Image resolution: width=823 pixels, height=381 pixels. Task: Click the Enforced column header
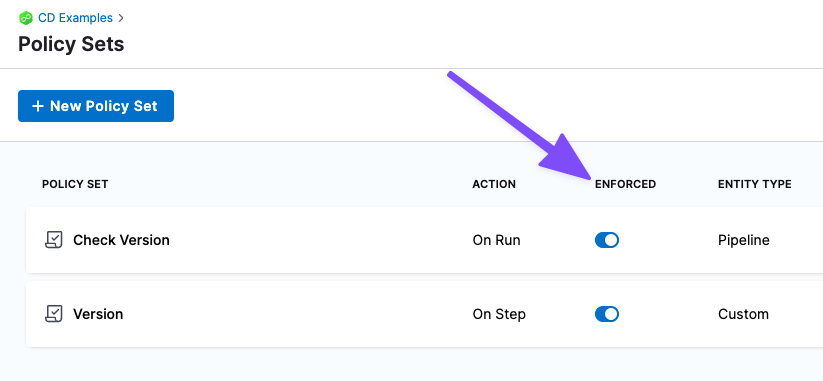coord(625,184)
